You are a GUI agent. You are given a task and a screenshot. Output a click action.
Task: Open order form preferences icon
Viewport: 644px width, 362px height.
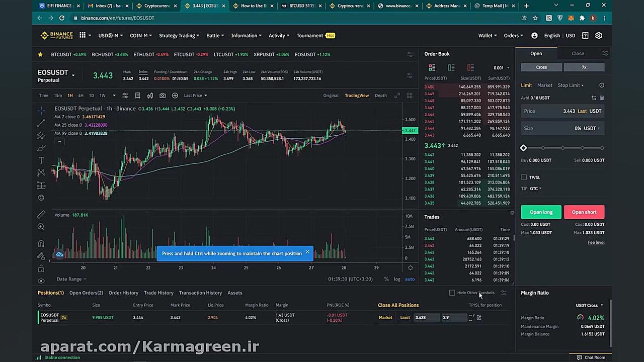(605, 53)
